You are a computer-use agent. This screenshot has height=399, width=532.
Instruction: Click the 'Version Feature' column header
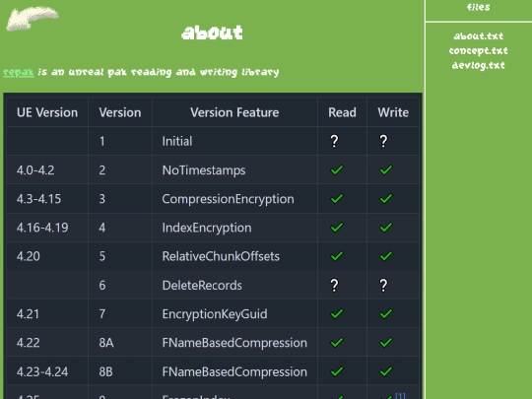(234, 112)
